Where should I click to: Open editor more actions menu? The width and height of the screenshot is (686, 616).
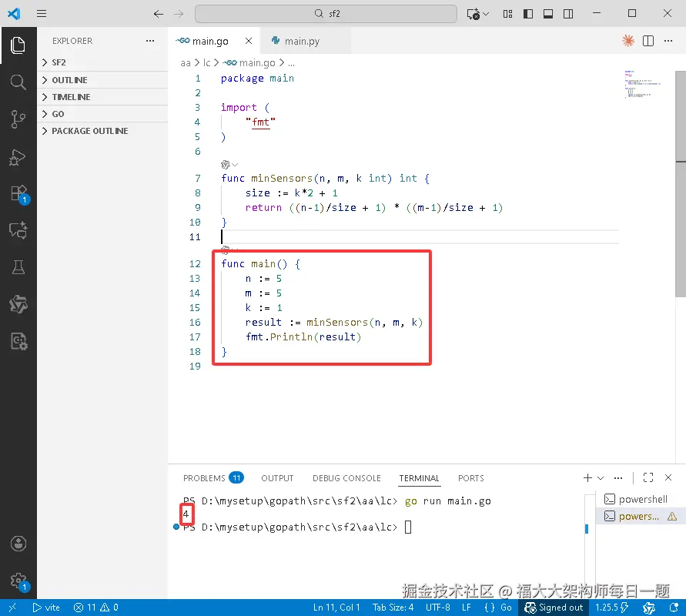(668, 41)
